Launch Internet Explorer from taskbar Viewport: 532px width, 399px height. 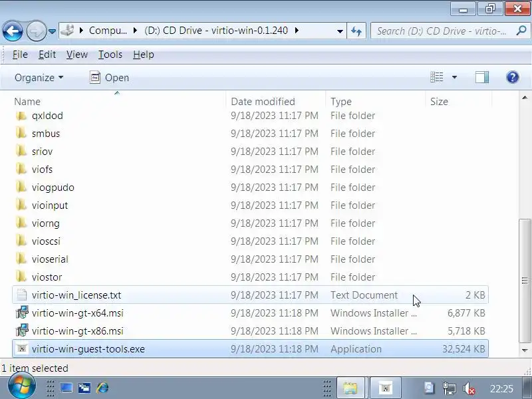(x=102, y=388)
